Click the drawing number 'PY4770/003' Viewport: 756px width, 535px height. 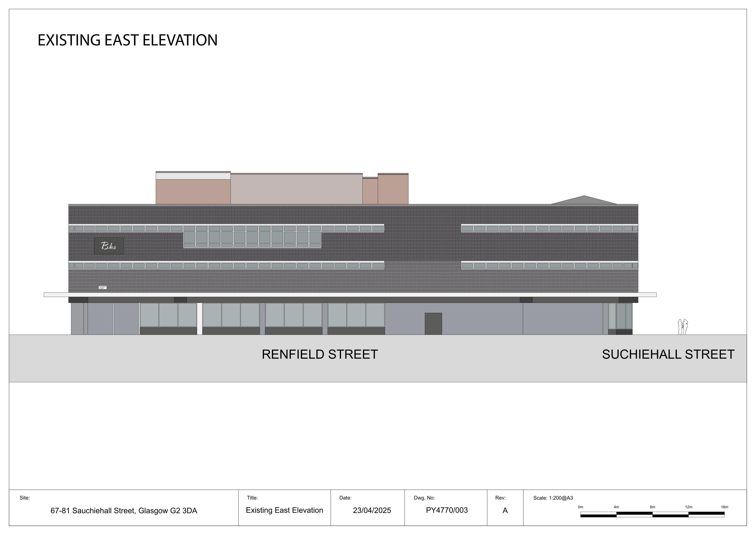click(x=447, y=510)
